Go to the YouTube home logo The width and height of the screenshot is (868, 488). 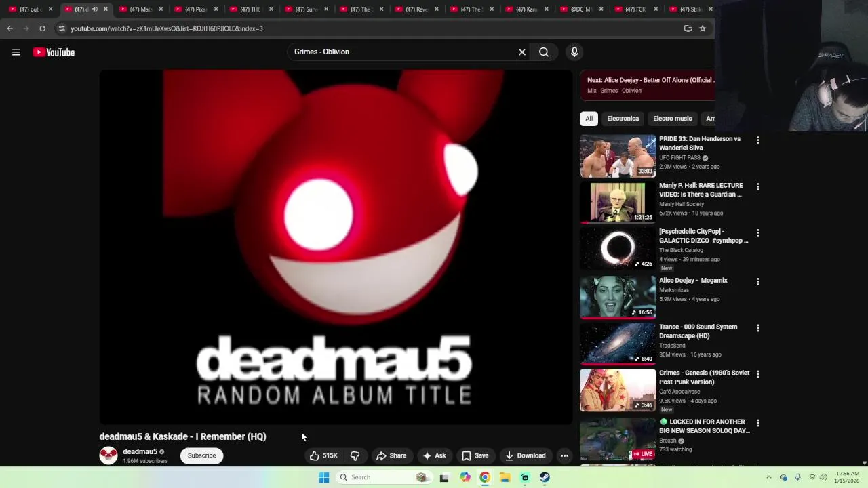click(x=54, y=52)
